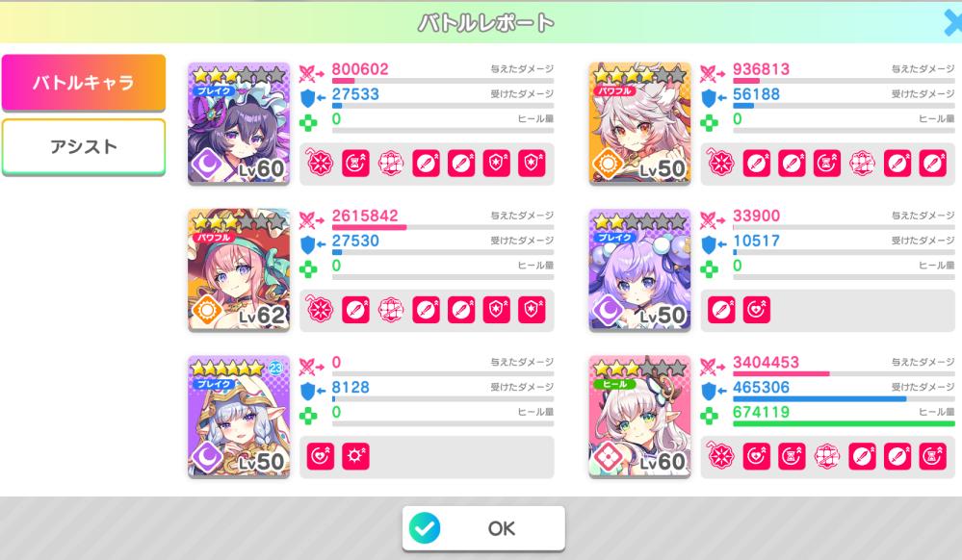Screen dimensions: 962x560
Task: Confirm with the OK button
Action: click(483, 528)
